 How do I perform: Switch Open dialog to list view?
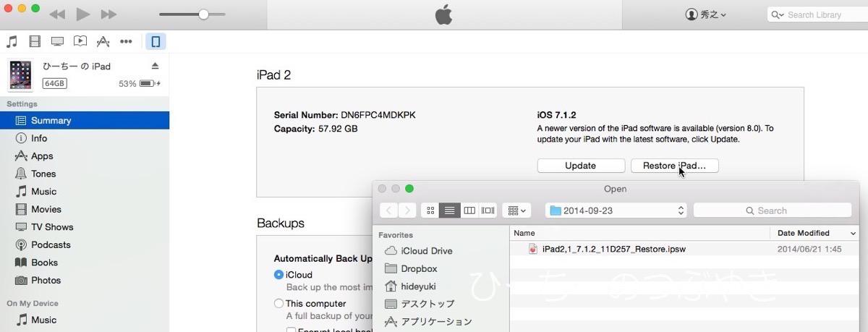point(450,210)
